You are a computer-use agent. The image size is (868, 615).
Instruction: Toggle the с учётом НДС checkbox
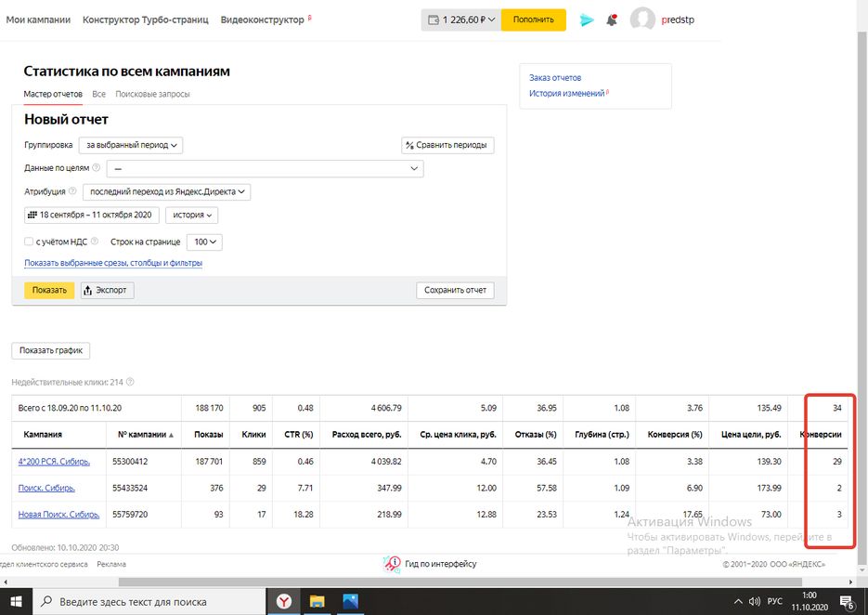pyautogui.click(x=28, y=241)
